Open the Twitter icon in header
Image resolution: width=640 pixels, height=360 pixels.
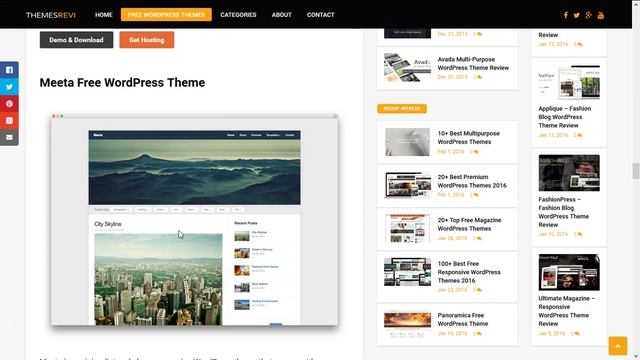(x=576, y=15)
